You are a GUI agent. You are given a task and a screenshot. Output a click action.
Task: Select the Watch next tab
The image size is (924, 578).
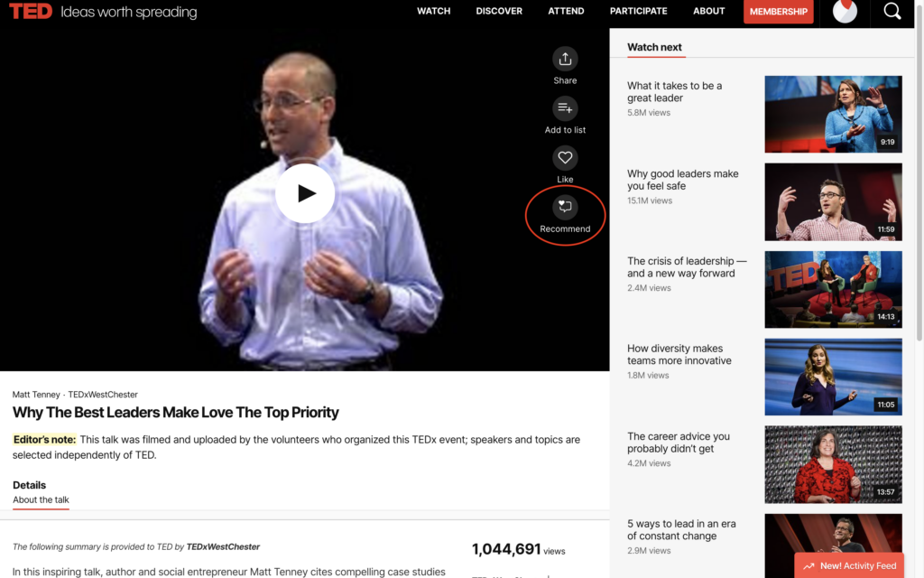point(654,47)
